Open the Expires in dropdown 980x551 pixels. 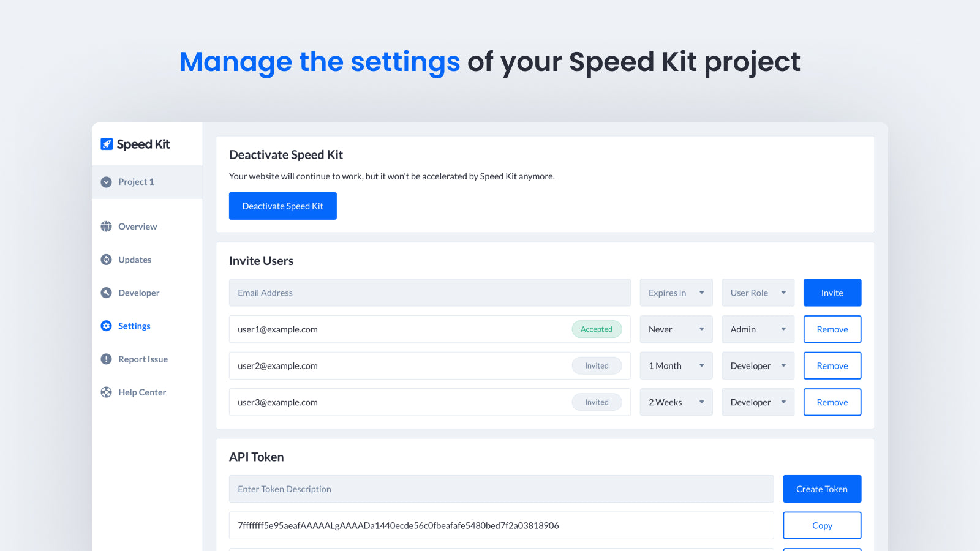676,293
